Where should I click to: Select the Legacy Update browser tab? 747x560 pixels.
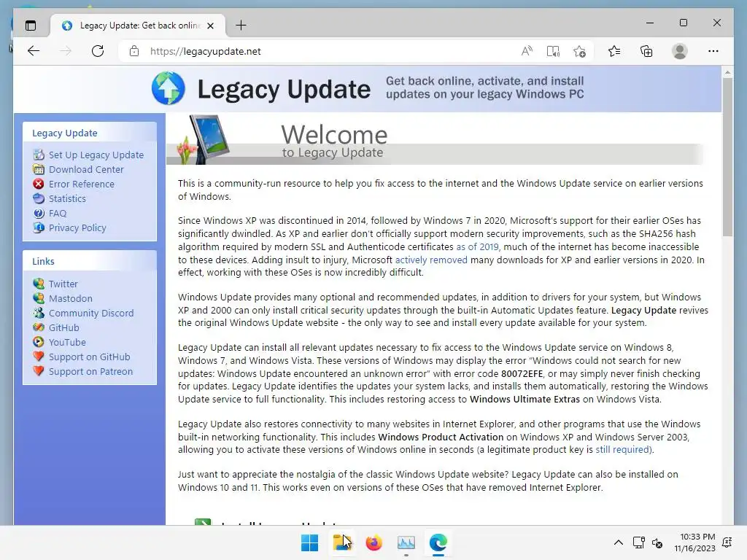click(x=138, y=26)
